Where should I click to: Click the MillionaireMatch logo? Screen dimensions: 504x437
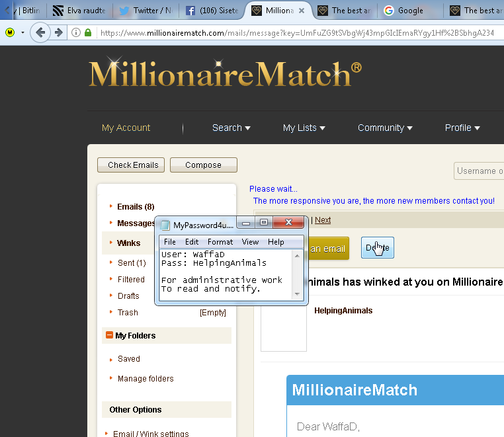click(225, 73)
